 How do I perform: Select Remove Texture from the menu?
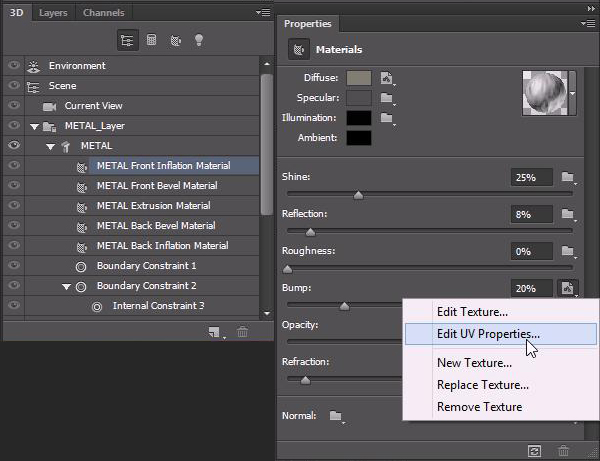(x=479, y=407)
